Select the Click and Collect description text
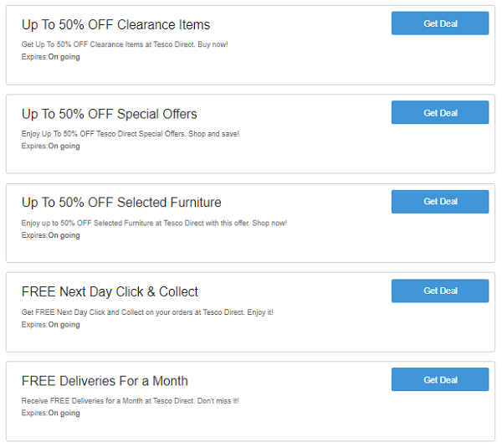Viewport: 502px width, 448px height. 147,312
